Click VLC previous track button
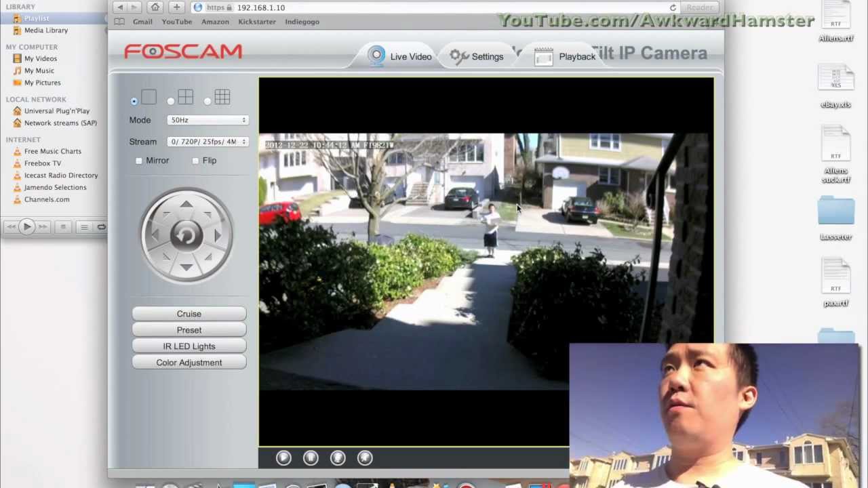 click(12, 226)
